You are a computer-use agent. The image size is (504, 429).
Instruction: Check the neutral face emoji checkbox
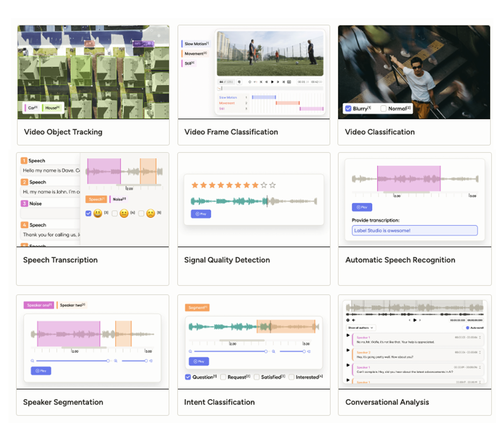pyautogui.click(x=115, y=214)
